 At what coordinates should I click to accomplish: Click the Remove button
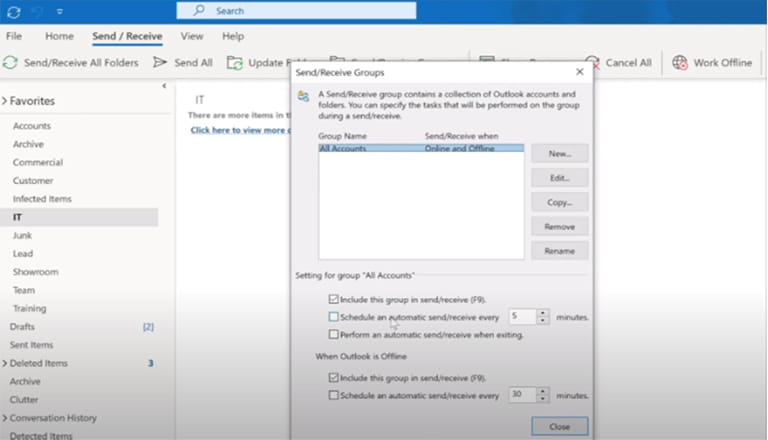[559, 226]
